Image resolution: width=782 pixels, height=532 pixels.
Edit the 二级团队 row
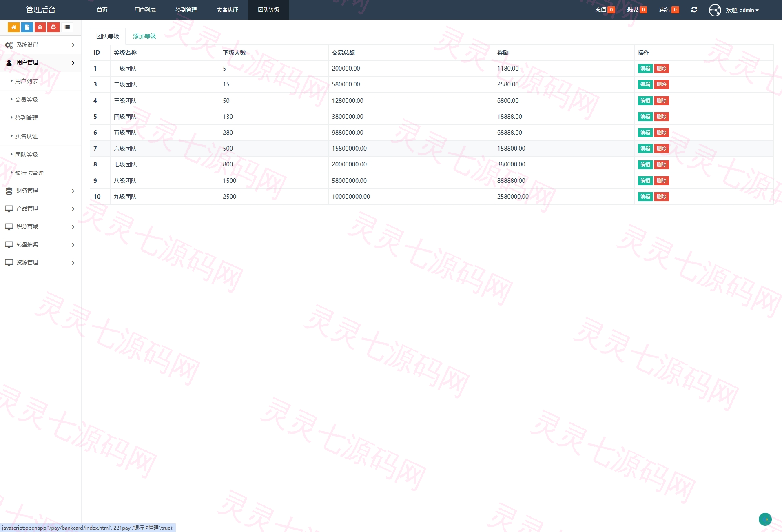click(x=645, y=84)
